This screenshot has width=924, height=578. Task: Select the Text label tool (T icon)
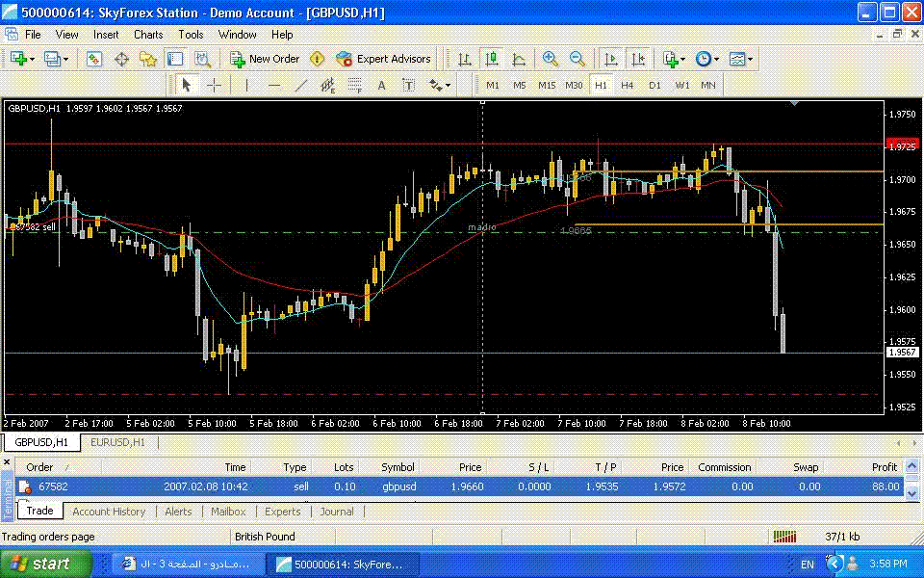pos(408,85)
